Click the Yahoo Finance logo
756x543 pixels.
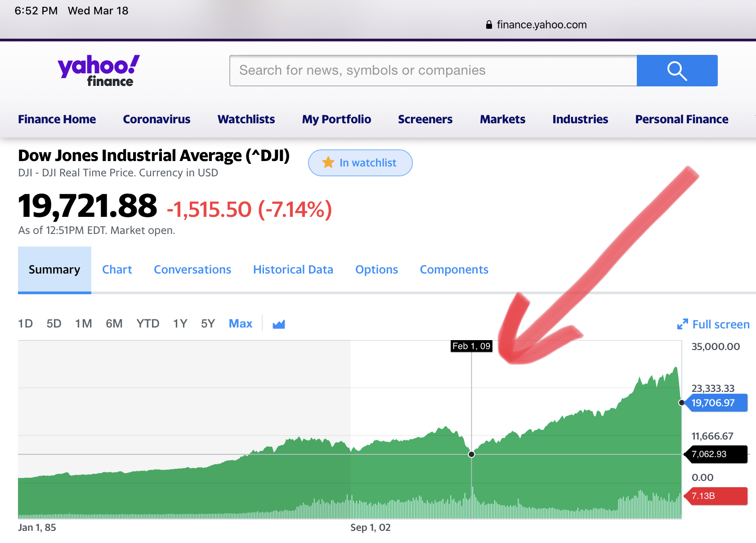pos(98,71)
